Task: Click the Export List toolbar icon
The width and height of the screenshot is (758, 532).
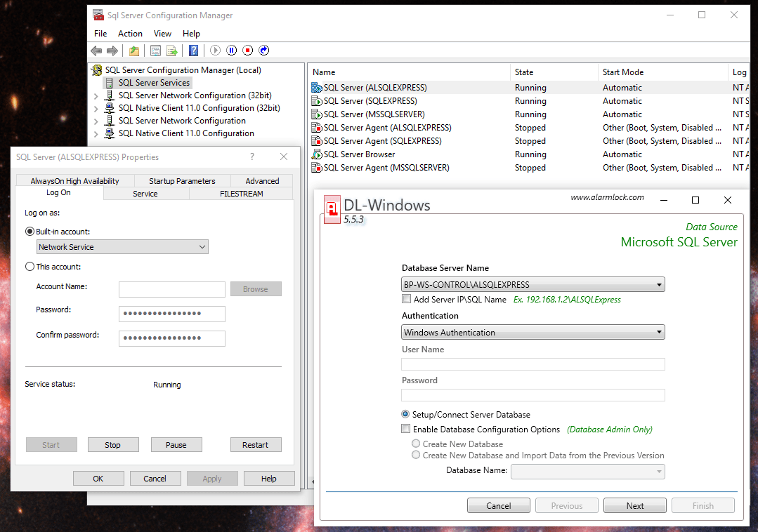Action: [x=172, y=51]
